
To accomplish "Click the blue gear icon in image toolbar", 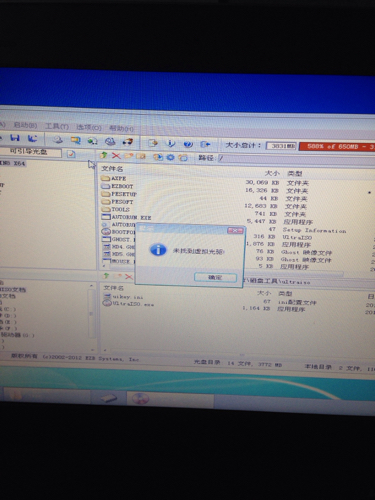I will coord(170,157).
